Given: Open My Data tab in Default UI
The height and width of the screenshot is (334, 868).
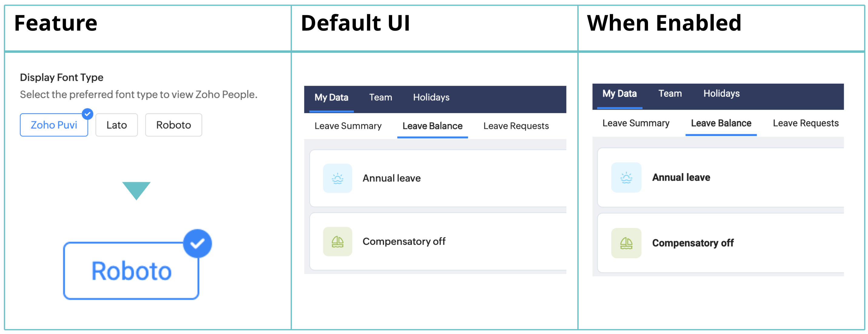Looking at the screenshot, I should tap(331, 97).
